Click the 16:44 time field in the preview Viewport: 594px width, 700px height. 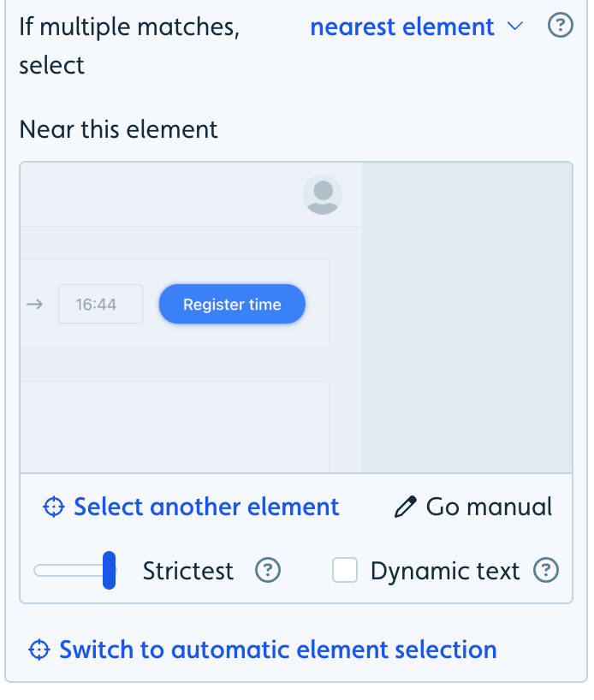[x=100, y=304]
